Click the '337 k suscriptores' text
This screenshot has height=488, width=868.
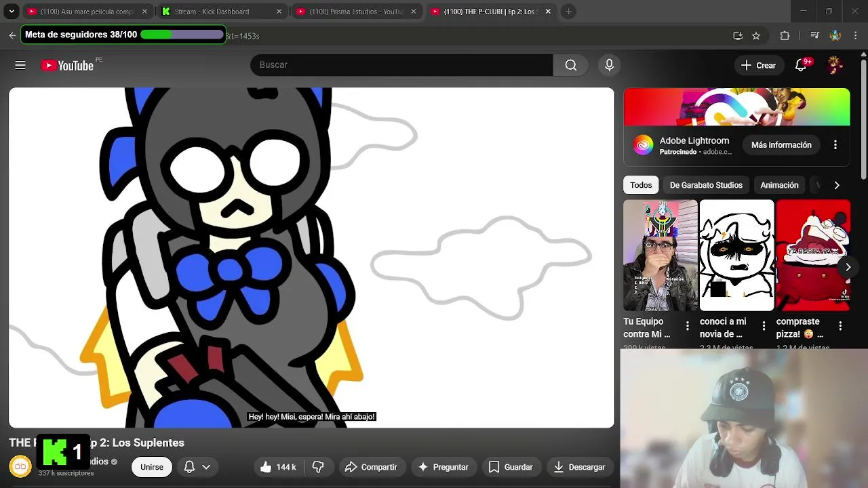point(66,473)
